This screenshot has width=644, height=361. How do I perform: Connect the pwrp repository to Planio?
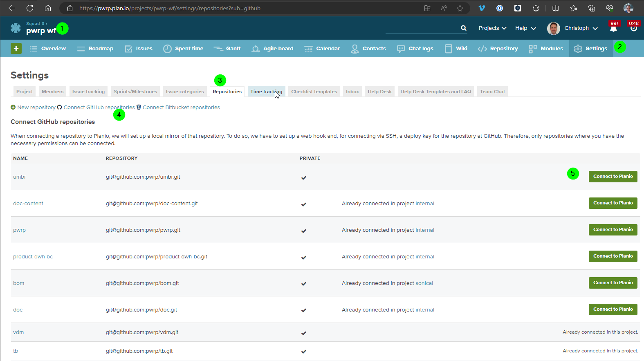(x=613, y=230)
